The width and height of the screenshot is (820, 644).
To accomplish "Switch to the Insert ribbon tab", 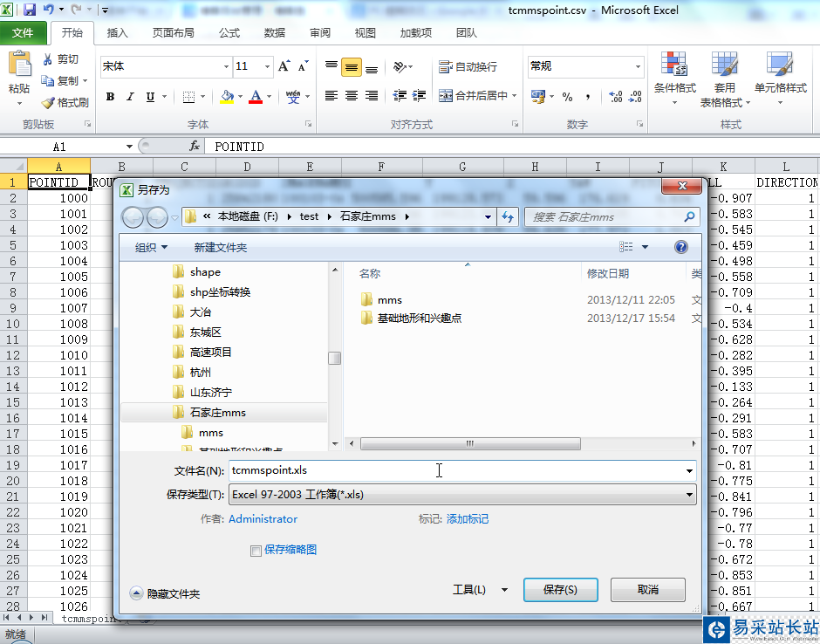I will point(117,33).
